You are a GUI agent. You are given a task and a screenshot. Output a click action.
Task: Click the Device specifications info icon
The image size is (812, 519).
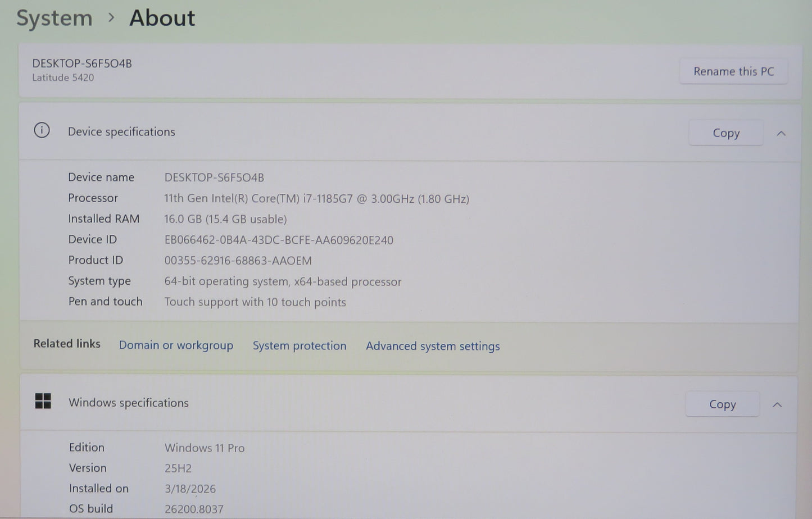point(42,130)
